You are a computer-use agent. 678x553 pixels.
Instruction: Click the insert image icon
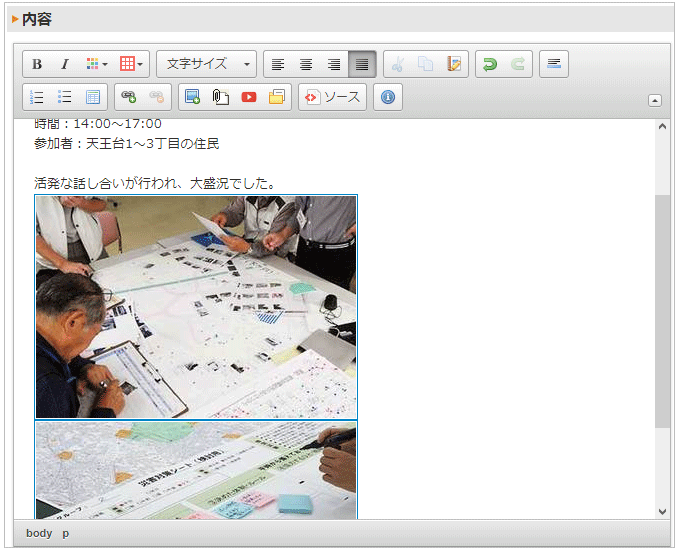point(193,97)
